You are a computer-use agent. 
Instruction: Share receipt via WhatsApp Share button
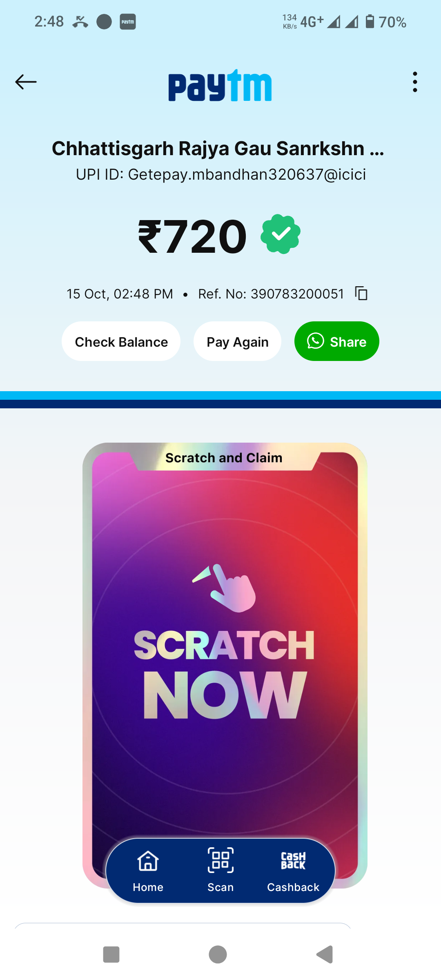(336, 341)
